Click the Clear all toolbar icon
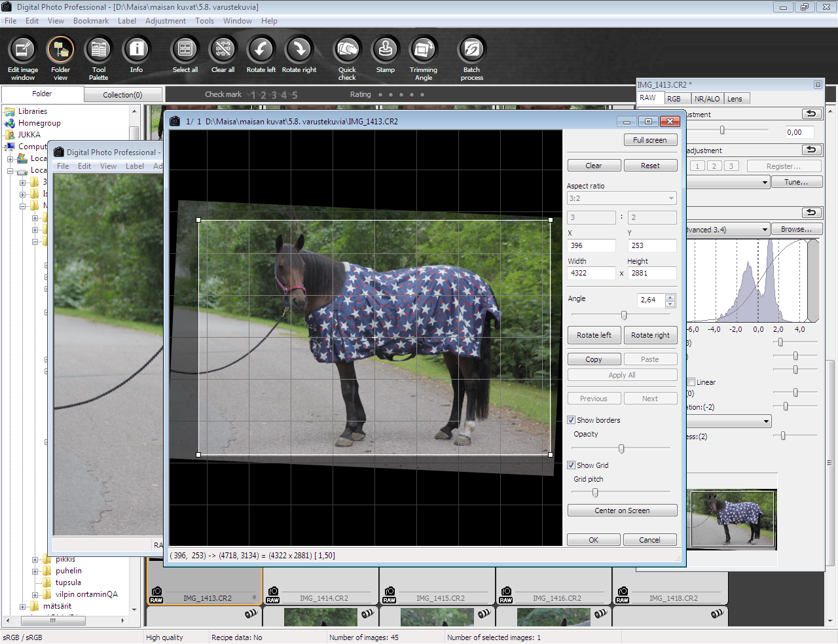 click(x=223, y=50)
